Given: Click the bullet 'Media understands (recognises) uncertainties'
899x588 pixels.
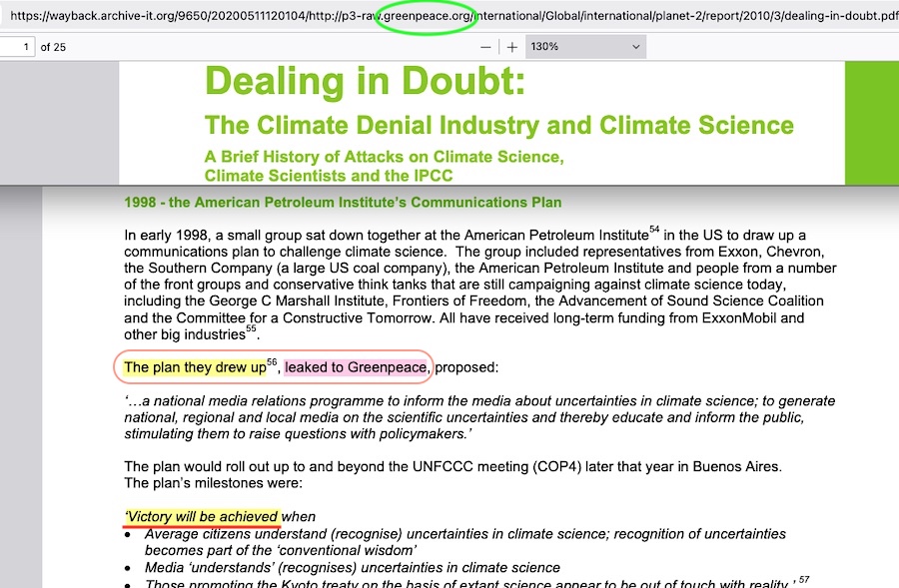Looking at the screenshot, I should click(353, 567).
